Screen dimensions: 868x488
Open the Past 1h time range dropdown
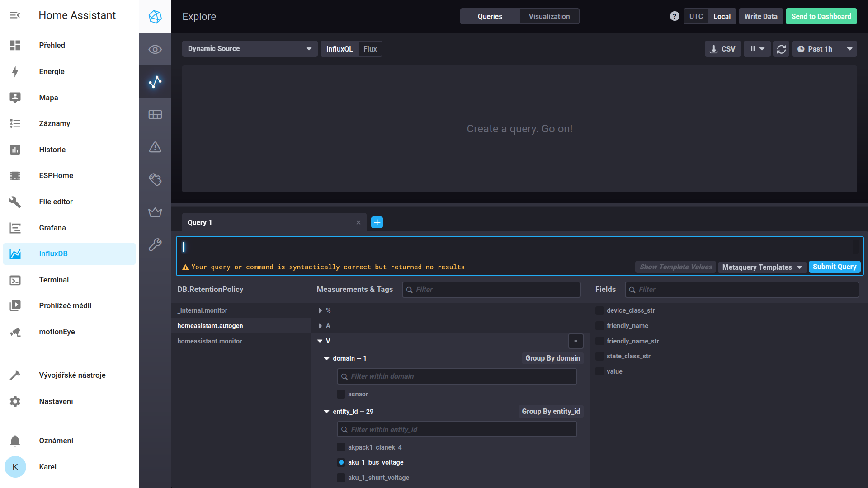(x=824, y=49)
